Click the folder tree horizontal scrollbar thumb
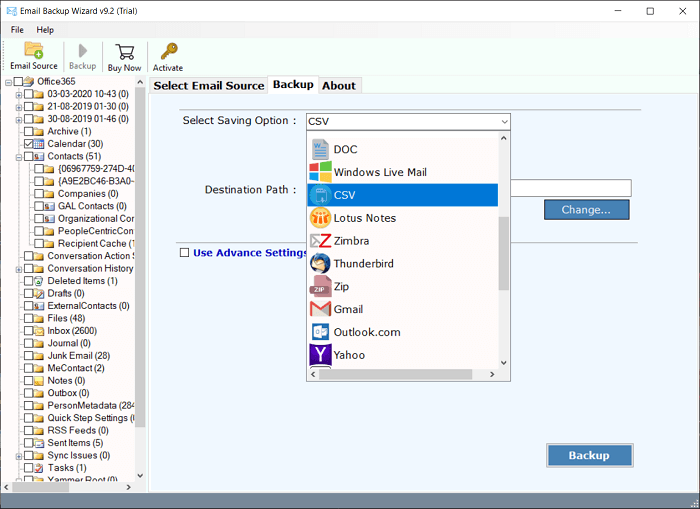This screenshot has width=700, height=509. pyautogui.click(x=41, y=487)
